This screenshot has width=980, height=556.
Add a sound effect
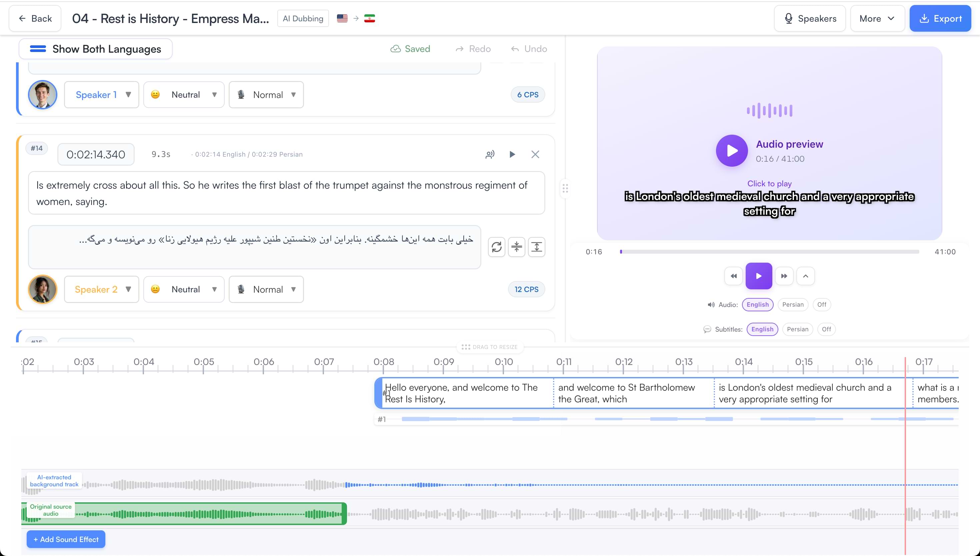pyautogui.click(x=66, y=539)
